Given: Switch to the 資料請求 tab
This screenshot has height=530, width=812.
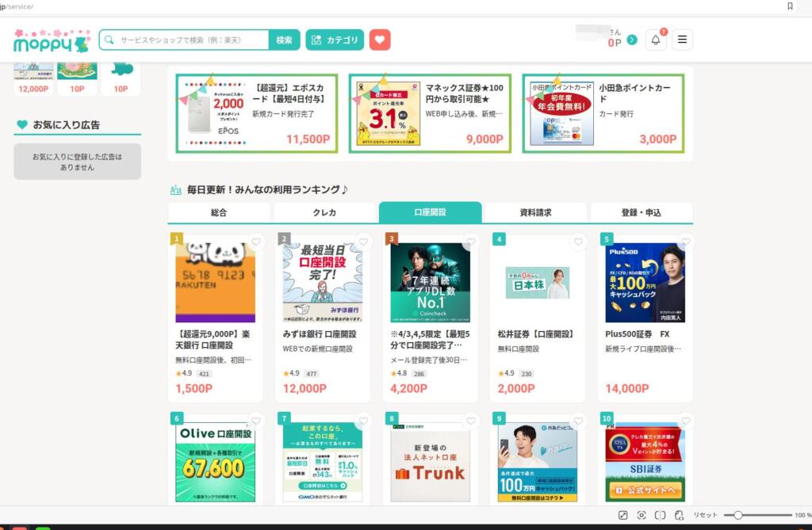Looking at the screenshot, I should [535, 212].
